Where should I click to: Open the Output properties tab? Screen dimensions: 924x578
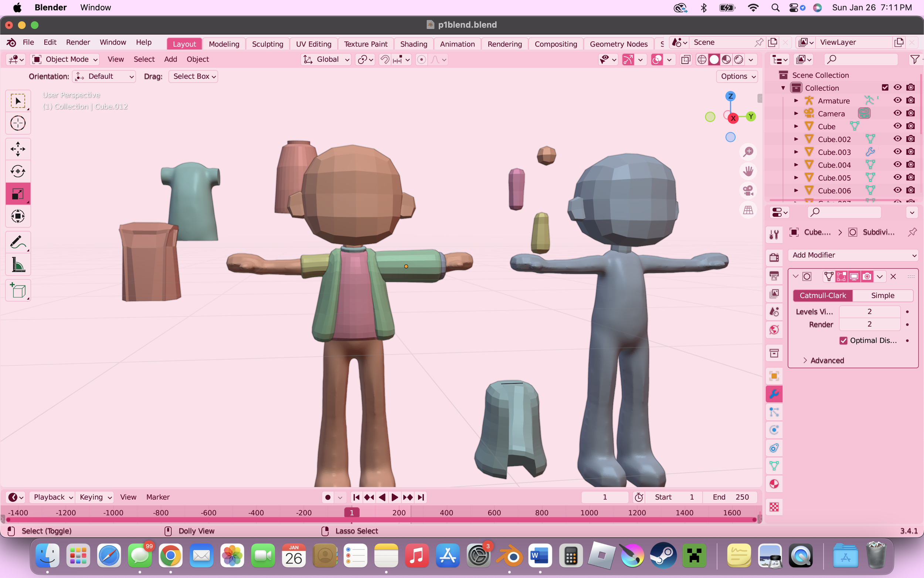[774, 276]
